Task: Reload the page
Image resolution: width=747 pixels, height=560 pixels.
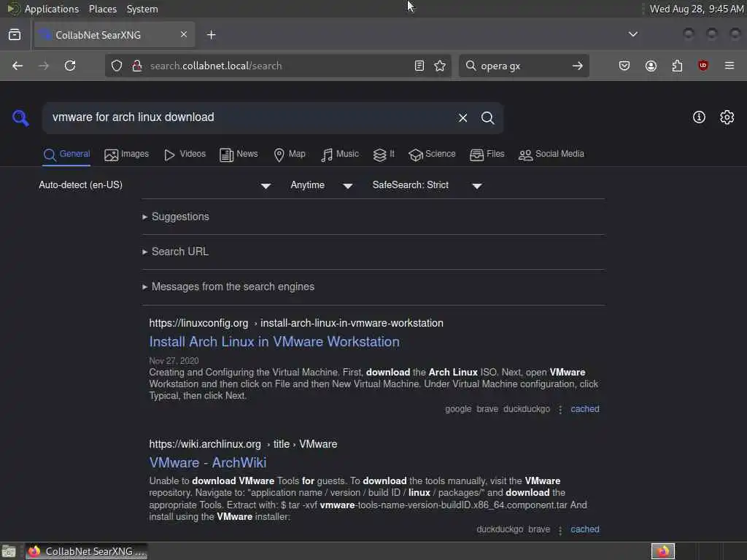Action: pyautogui.click(x=70, y=66)
